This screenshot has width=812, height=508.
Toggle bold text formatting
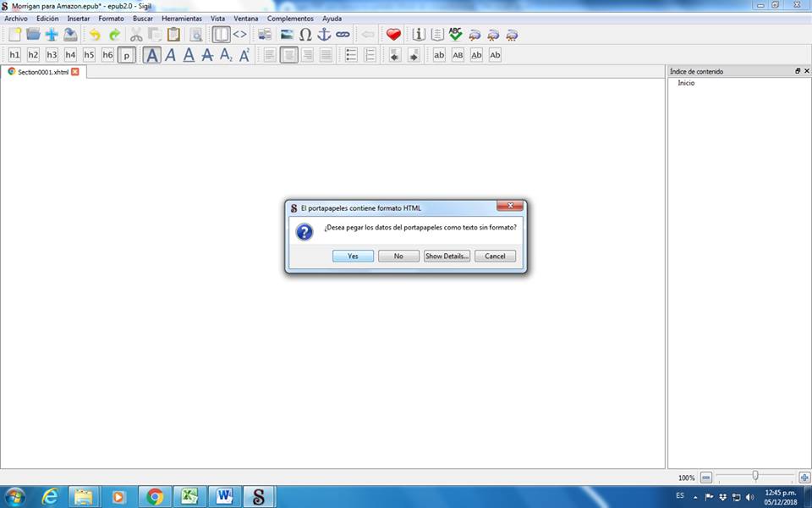151,55
